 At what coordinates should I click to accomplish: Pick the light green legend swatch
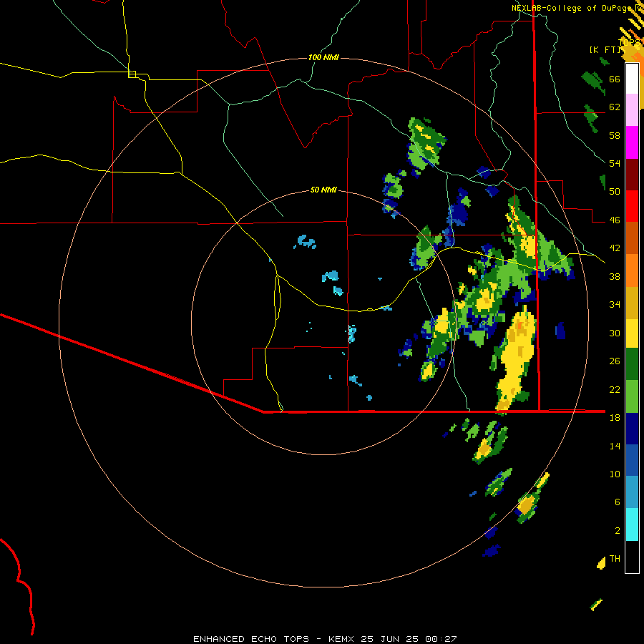coord(632,396)
